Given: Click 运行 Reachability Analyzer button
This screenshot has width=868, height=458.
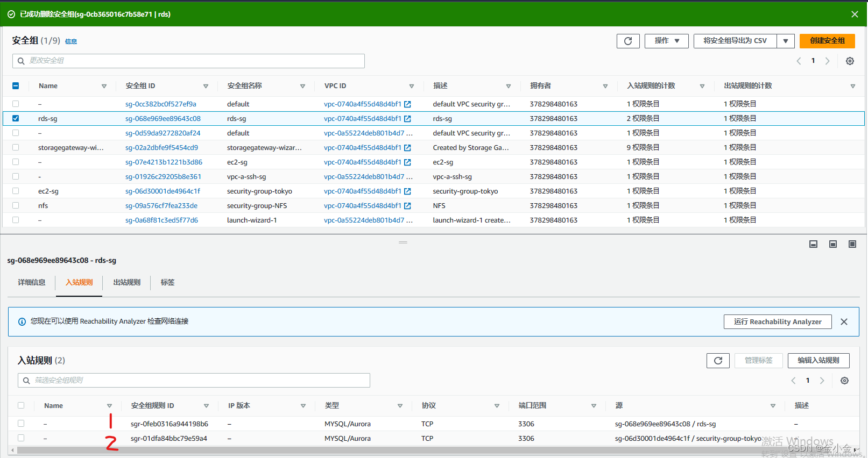Looking at the screenshot, I should [x=778, y=322].
